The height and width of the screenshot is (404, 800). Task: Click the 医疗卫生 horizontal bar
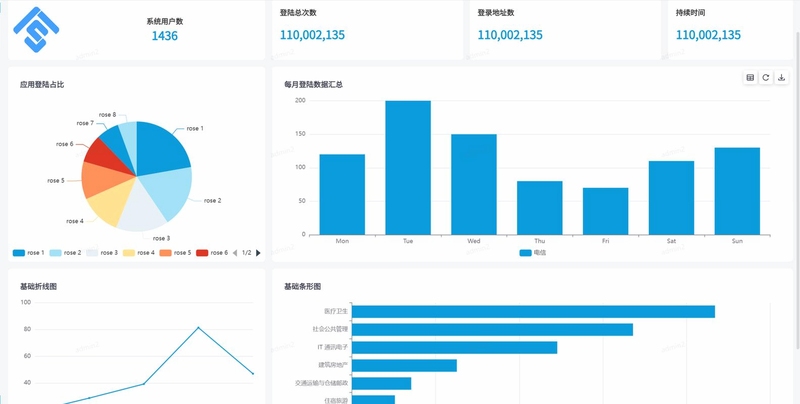(x=533, y=312)
